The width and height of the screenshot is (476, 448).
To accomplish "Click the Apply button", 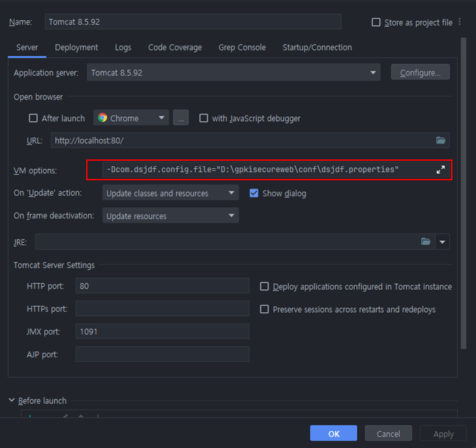I will pyautogui.click(x=443, y=433).
